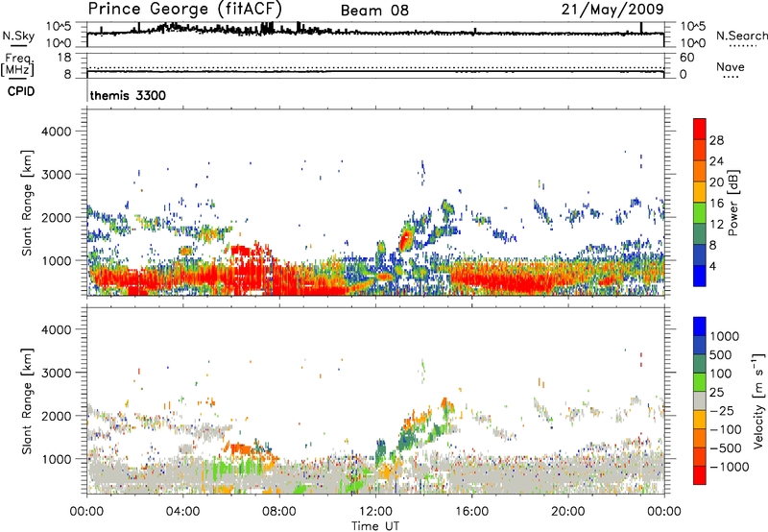This screenshot has height=532, width=768.
Task: Select the '-100' value on Velocity colorbar
Action: pos(726,429)
